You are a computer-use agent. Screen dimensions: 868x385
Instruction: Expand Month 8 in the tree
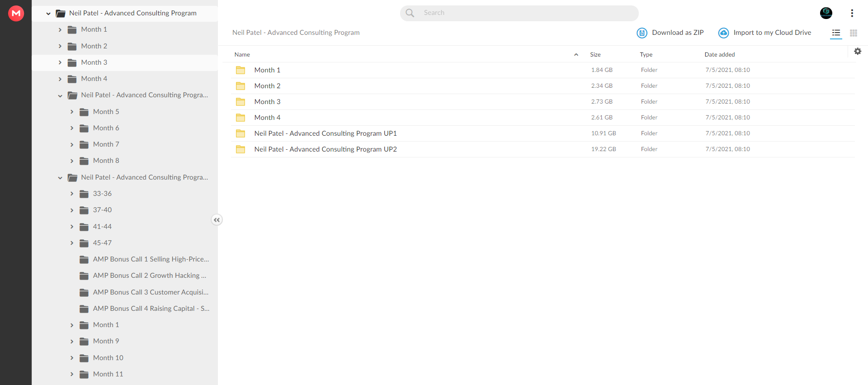(x=72, y=161)
